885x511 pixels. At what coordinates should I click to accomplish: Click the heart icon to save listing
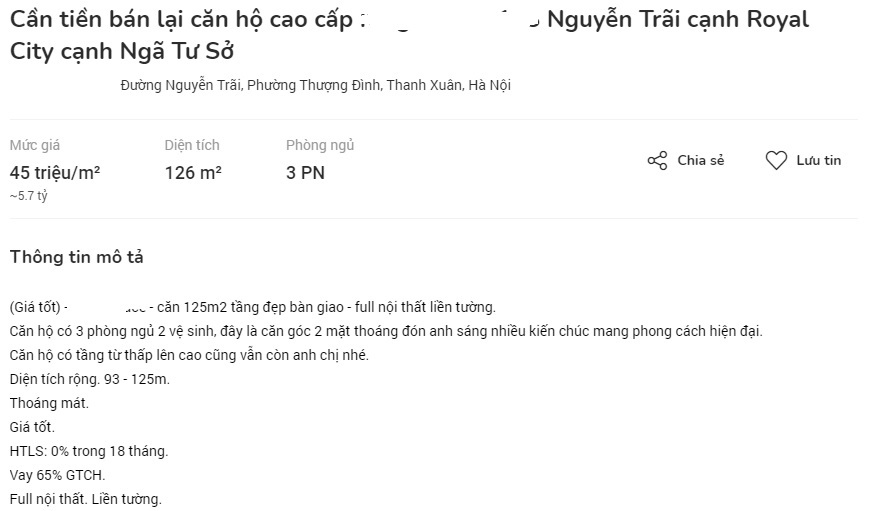pyautogui.click(x=776, y=161)
